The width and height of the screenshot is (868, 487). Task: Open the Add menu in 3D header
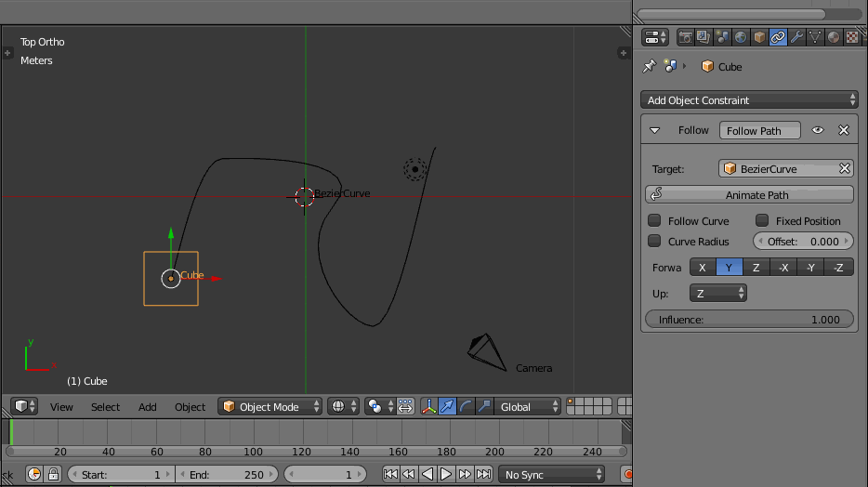tap(148, 407)
